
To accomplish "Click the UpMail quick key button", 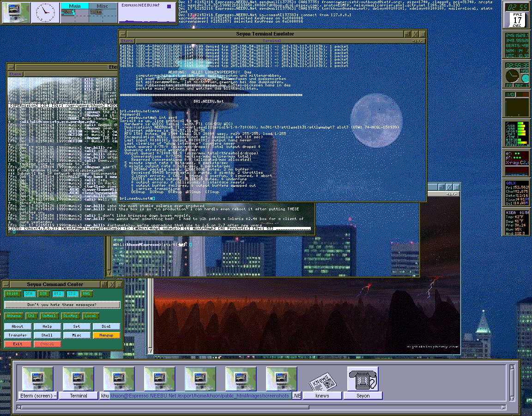I will point(48,316).
